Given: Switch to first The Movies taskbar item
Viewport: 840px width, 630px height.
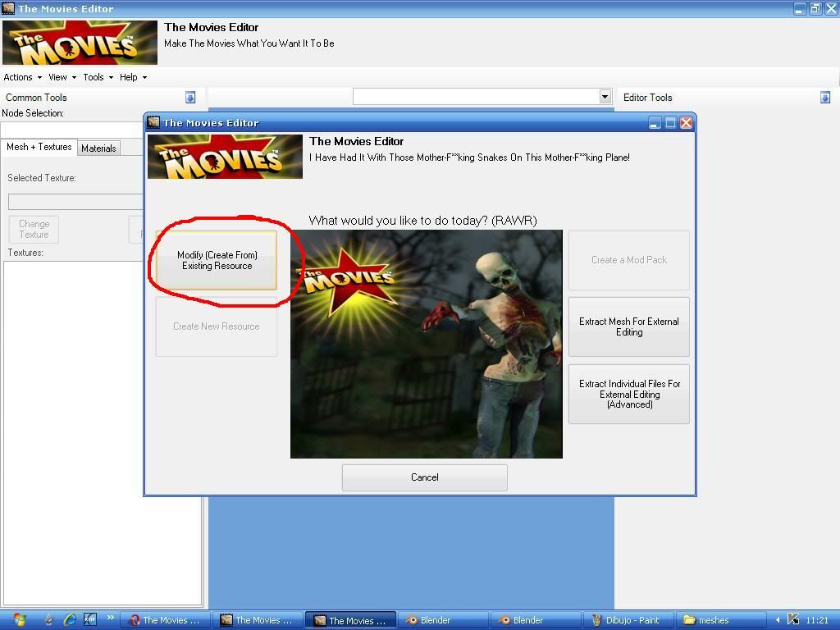Looking at the screenshot, I should pyautogui.click(x=164, y=620).
